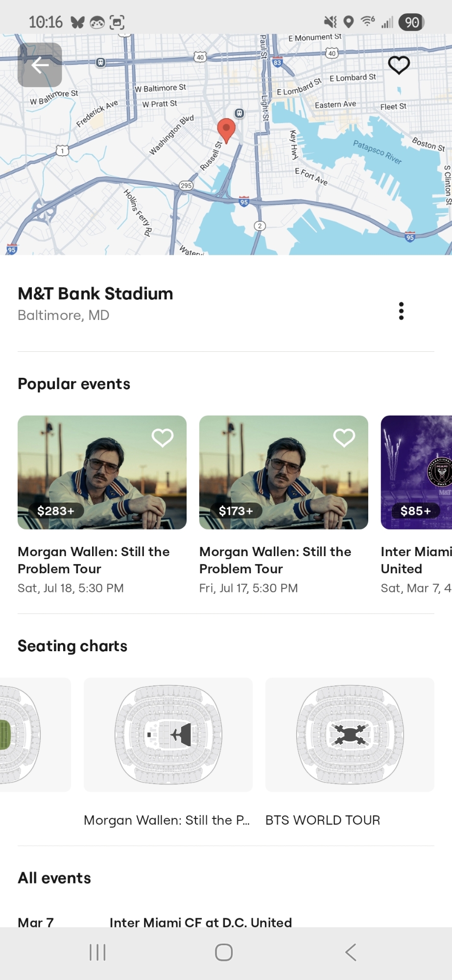
Task: Favorite M&T Bank Stadium with the heart icon
Action: (x=399, y=65)
